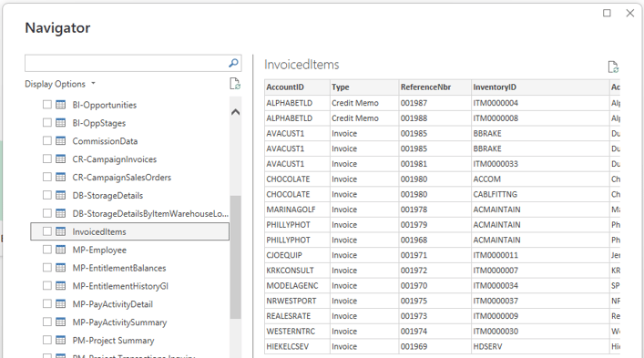This screenshot has width=644, height=358.
Task: Click the scroll up arrow in table list
Action: pyautogui.click(x=235, y=112)
